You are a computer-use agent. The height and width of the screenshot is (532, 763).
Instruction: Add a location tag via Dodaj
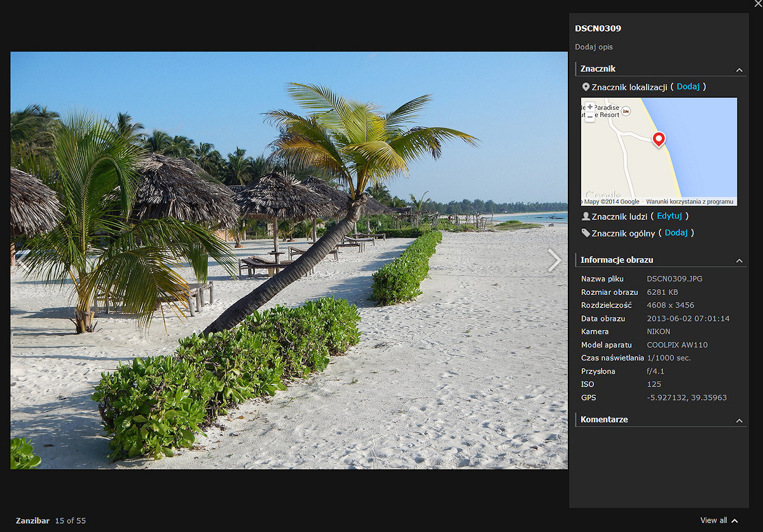pyautogui.click(x=688, y=86)
